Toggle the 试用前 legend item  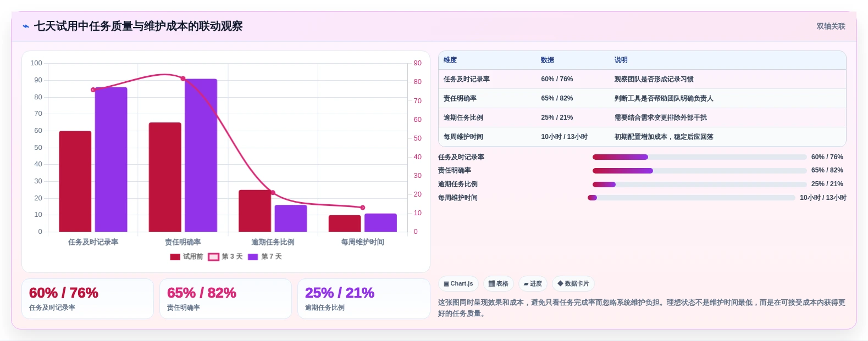click(x=186, y=256)
